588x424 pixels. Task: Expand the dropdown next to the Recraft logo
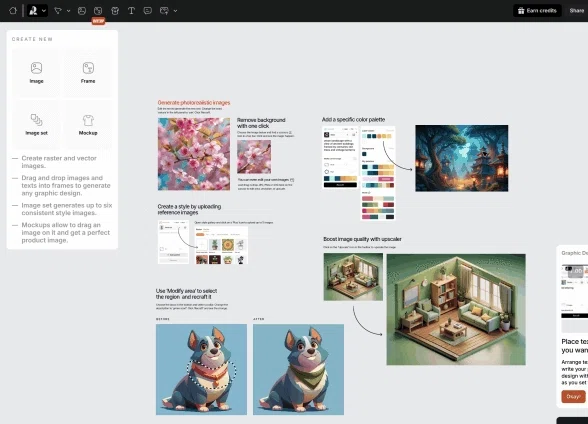[x=44, y=11]
